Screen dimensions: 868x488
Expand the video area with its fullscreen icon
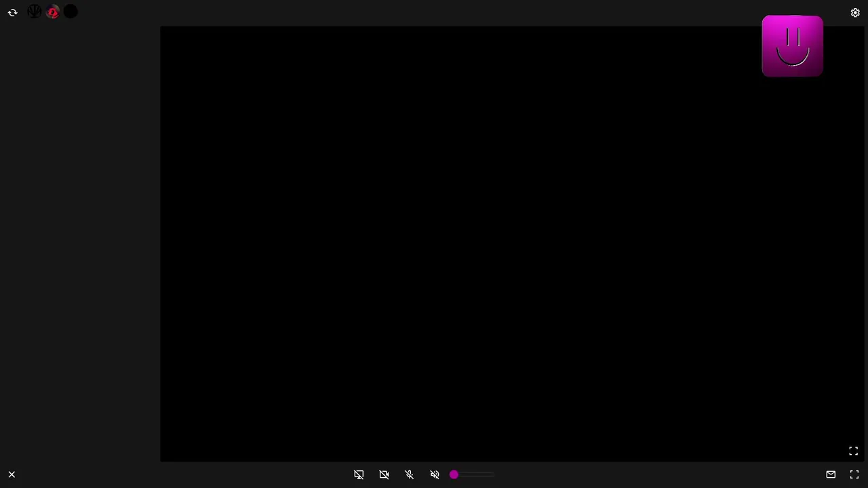click(854, 451)
